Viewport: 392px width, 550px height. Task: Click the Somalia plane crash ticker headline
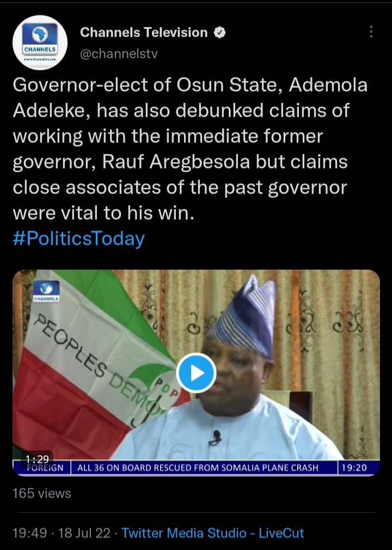click(198, 468)
